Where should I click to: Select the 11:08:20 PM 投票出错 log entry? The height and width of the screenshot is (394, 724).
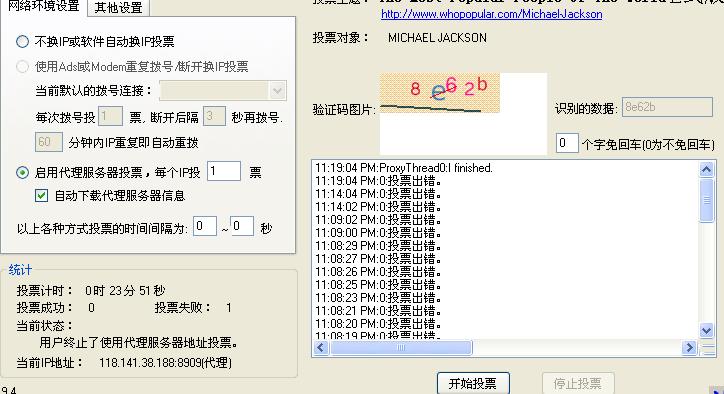pyautogui.click(x=378, y=323)
